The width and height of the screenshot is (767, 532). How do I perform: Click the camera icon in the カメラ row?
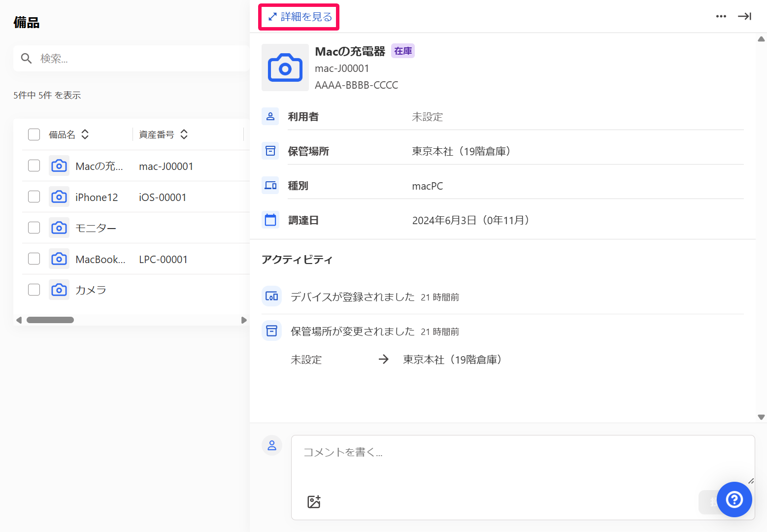click(x=59, y=290)
